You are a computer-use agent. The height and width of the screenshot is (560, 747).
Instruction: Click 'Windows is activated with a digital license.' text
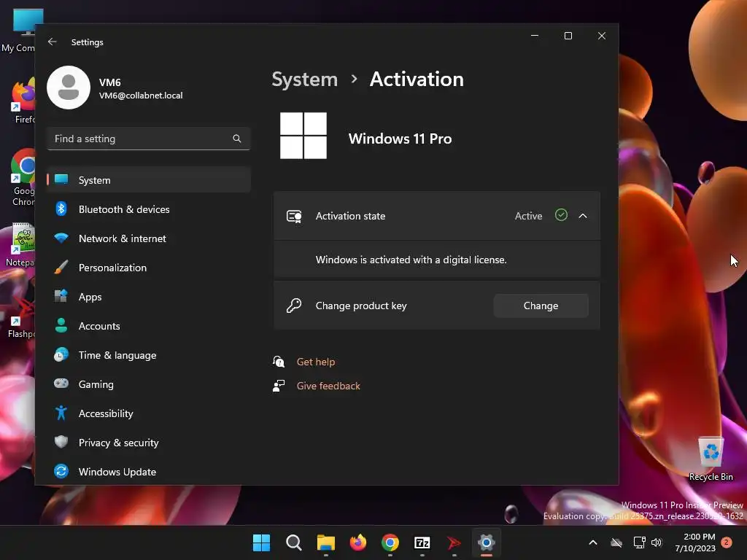[411, 260]
